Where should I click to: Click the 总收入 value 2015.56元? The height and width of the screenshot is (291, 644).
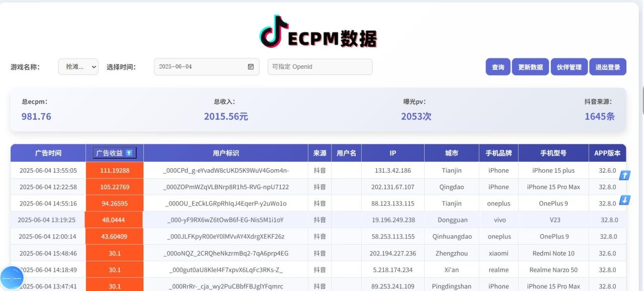[x=226, y=116]
